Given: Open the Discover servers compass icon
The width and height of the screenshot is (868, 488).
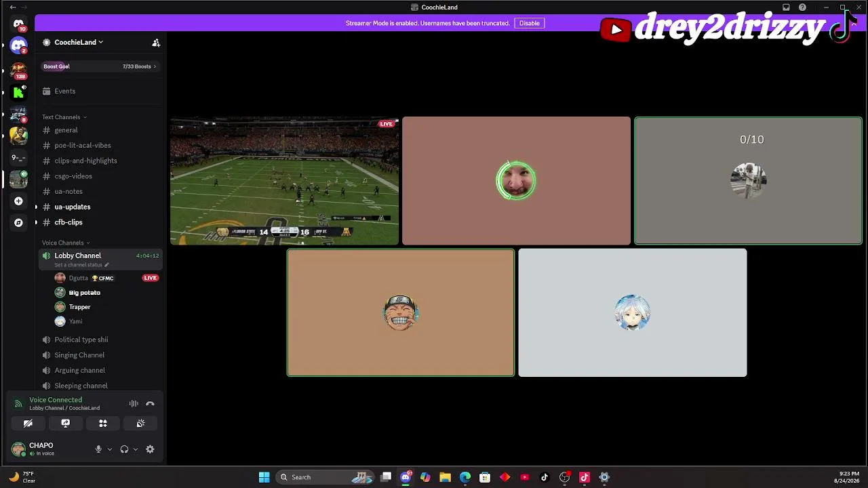Looking at the screenshot, I should pos(18,222).
